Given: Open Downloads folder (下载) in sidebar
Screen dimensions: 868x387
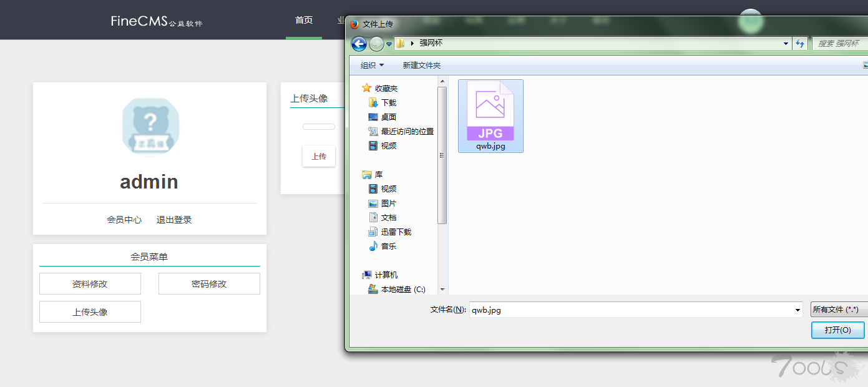Looking at the screenshot, I should pos(388,102).
